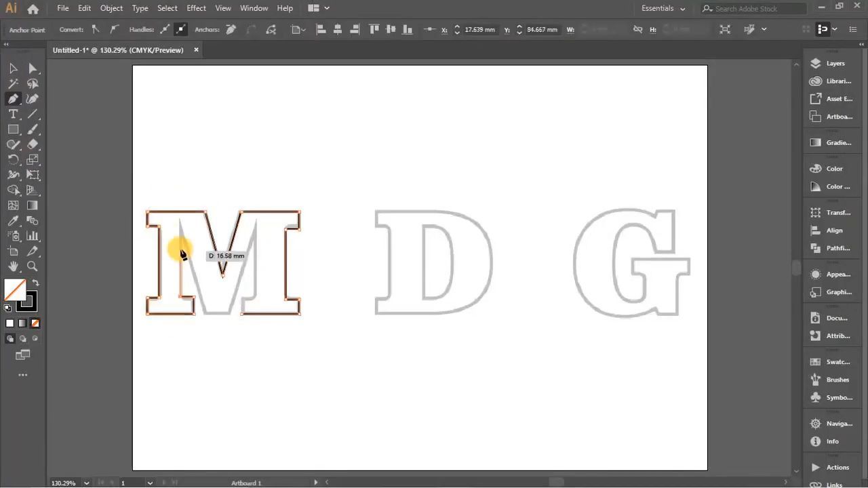
Task: Pick the Scale tool
Action: click(x=33, y=160)
